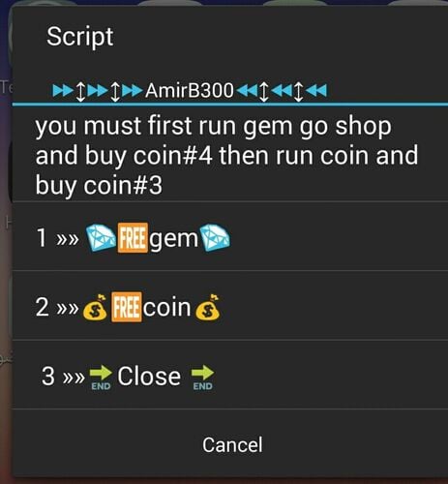The height and width of the screenshot is (484, 448).
Task: Click the instruction text about buying coin#4
Action: 227,156
